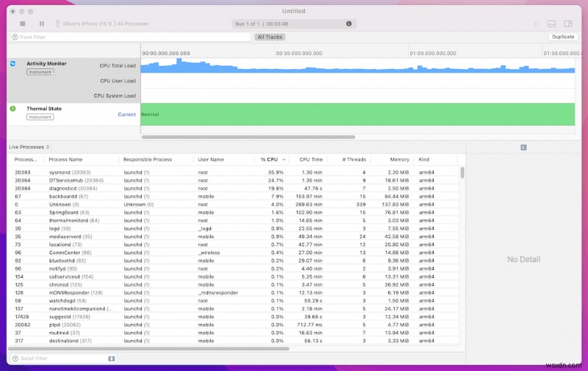
Task: Toggle the right inspector sidebar
Action: coord(568,24)
